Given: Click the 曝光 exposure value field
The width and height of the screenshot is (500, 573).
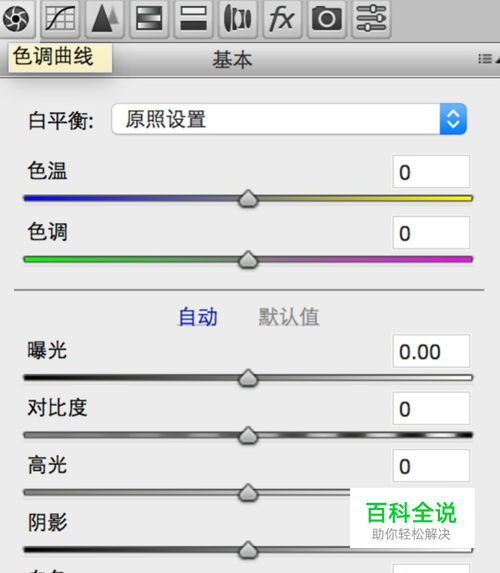Looking at the screenshot, I should (431, 351).
